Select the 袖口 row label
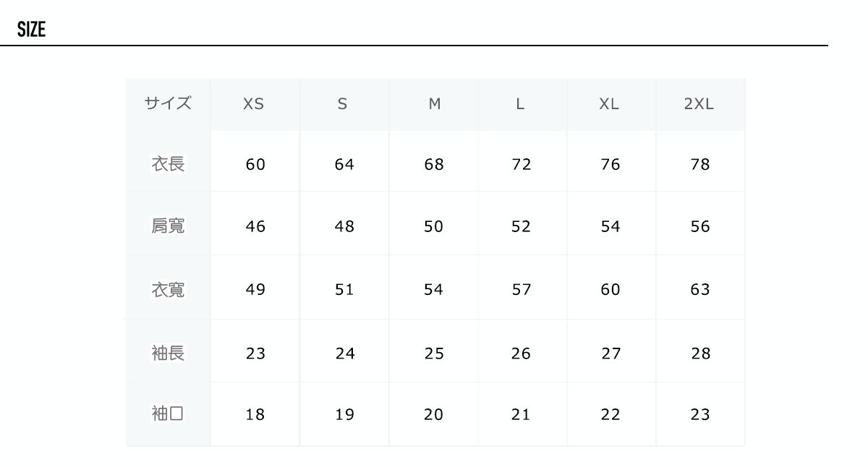 click(168, 414)
